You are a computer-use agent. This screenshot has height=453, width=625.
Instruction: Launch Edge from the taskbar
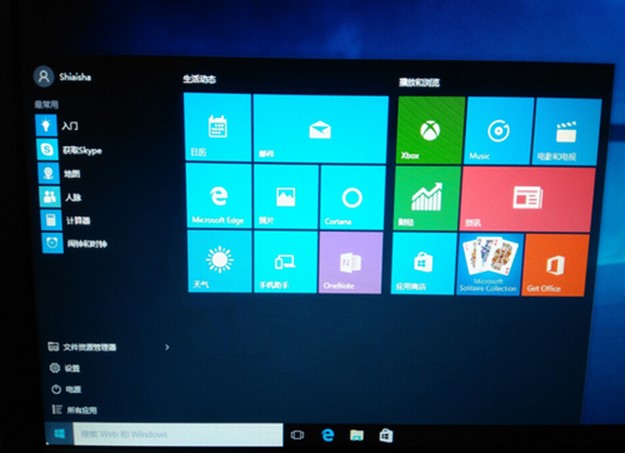[328, 435]
